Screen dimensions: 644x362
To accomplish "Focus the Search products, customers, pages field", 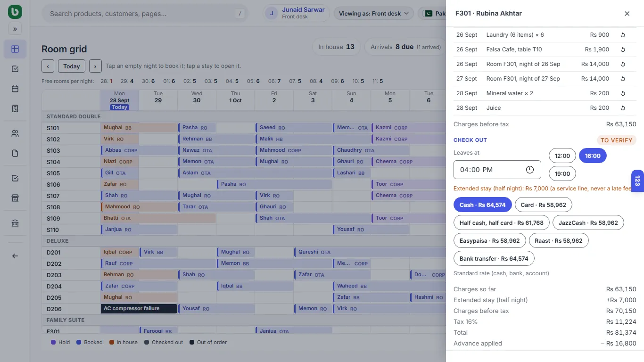I will [145, 14].
